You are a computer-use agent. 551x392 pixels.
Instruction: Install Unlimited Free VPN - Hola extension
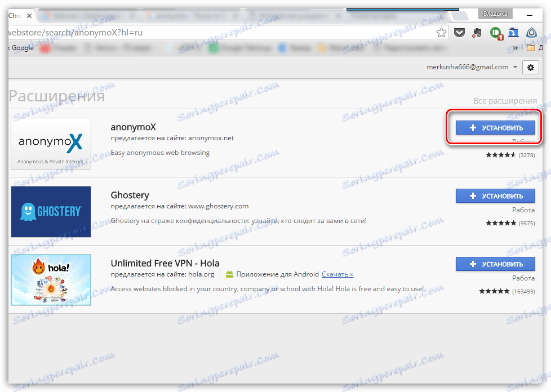pyautogui.click(x=495, y=264)
